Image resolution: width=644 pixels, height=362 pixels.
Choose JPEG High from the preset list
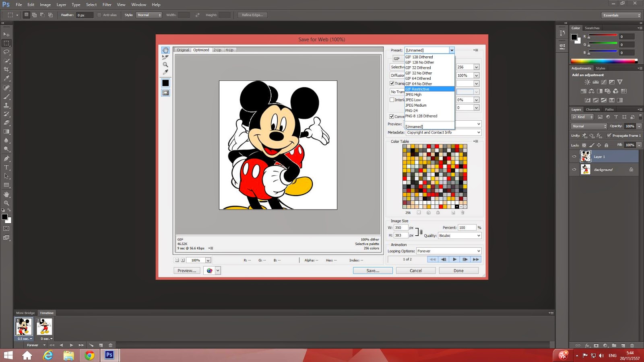coord(429,95)
